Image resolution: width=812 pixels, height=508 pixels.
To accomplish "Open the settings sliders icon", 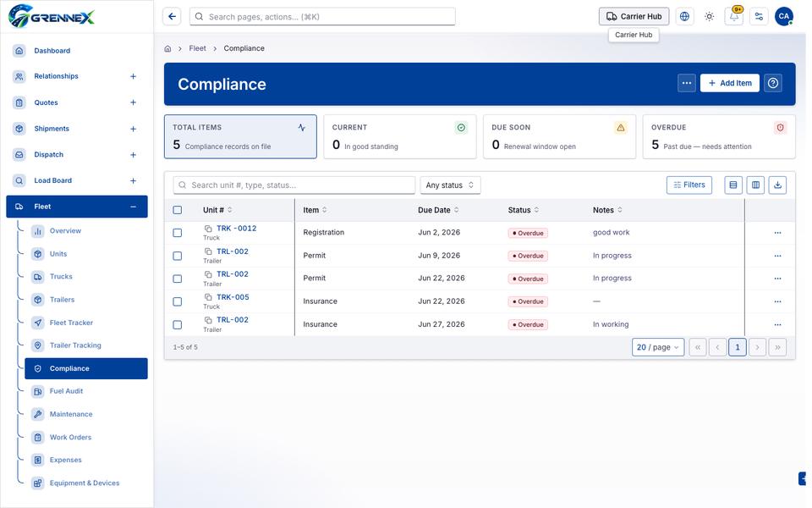I will (x=760, y=17).
